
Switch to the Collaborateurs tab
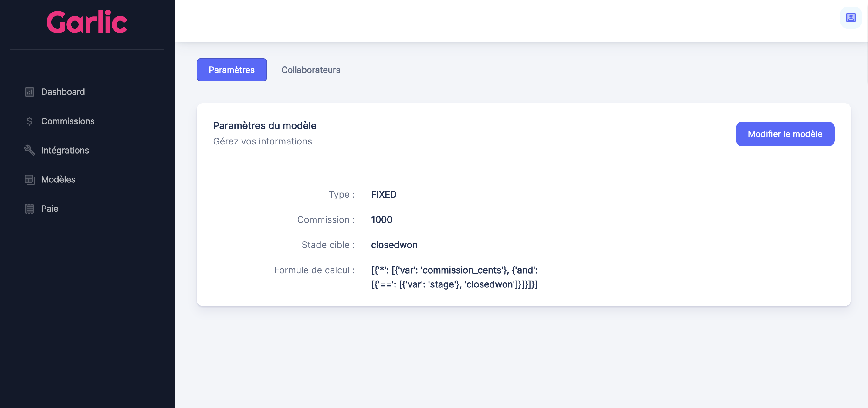(x=310, y=70)
